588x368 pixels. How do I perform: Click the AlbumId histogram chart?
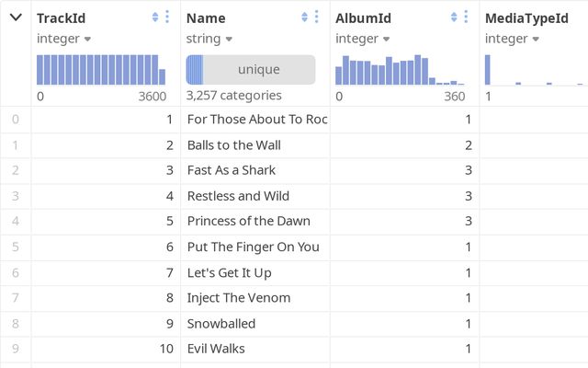(400, 70)
